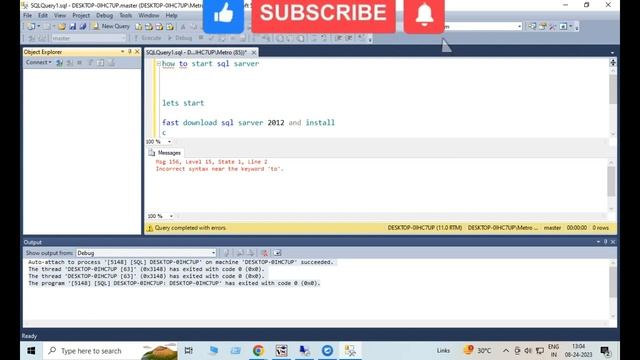The width and height of the screenshot is (640, 360).
Task: Click the Analysis Services XMLA Query icon
Action: (x=170, y=27)
